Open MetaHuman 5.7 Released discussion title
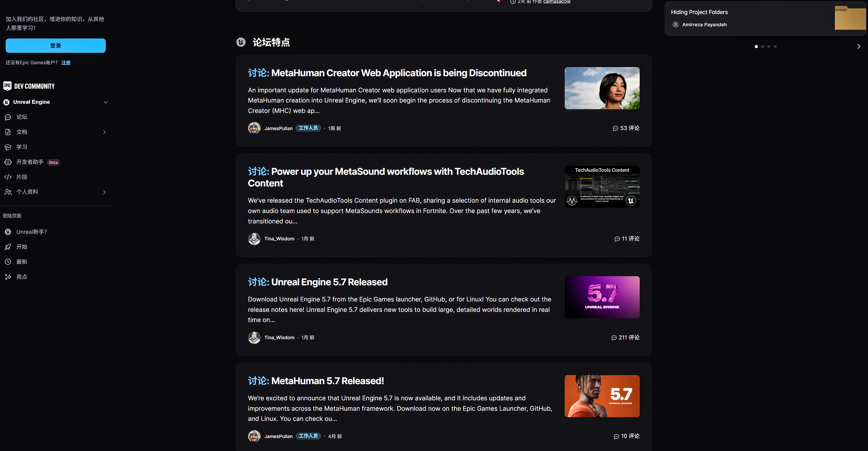The width and height of the screenshot is (868, 451). point(316,381)
